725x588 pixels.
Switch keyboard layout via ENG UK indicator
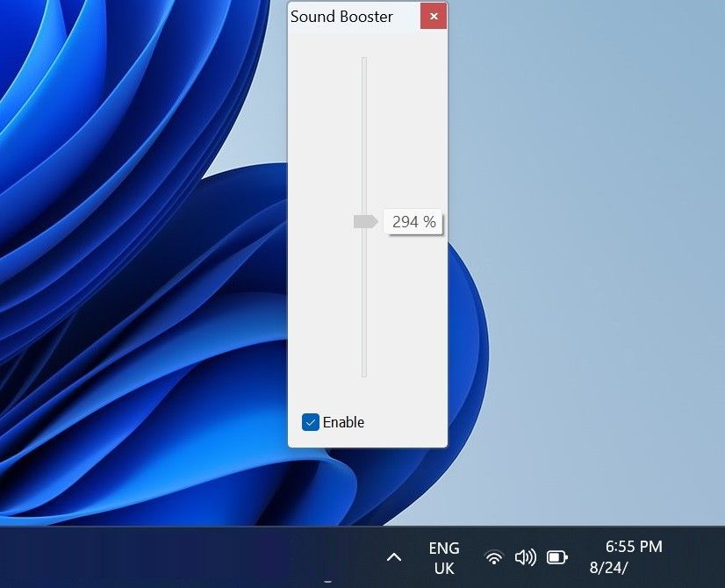click(444, 556)
